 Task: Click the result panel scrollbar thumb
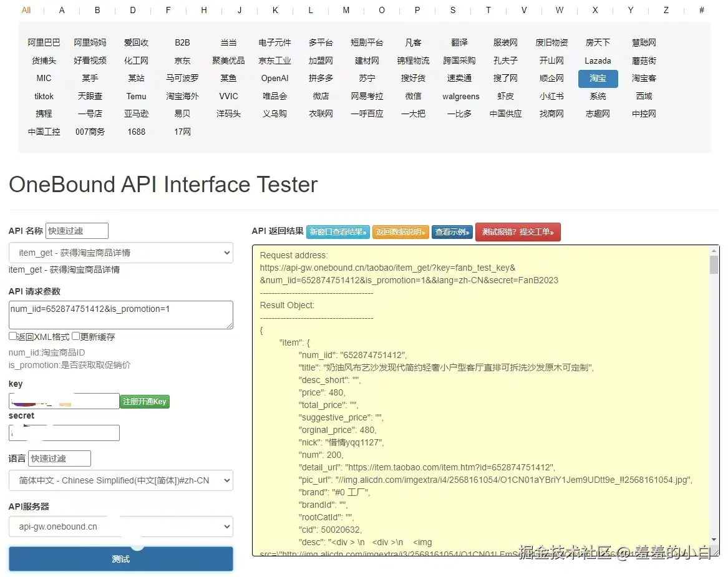pyautogui.click(x=714, y=265)
